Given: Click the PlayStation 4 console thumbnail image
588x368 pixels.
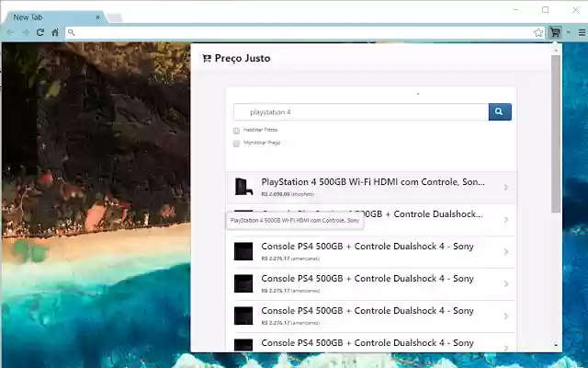Looking at the screenshot, I should click(243, 187).
